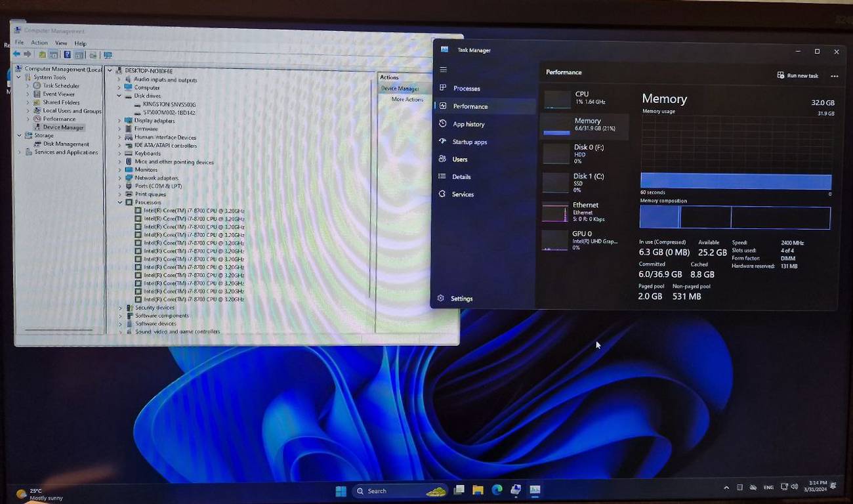
Task: Click Run new task button
Action: click(797, 75)
